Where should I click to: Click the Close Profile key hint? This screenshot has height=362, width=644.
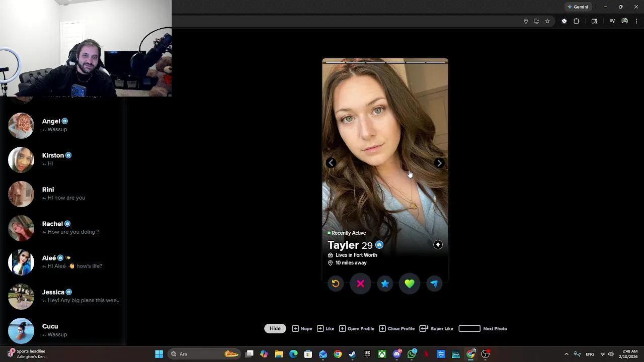(396, 328)
